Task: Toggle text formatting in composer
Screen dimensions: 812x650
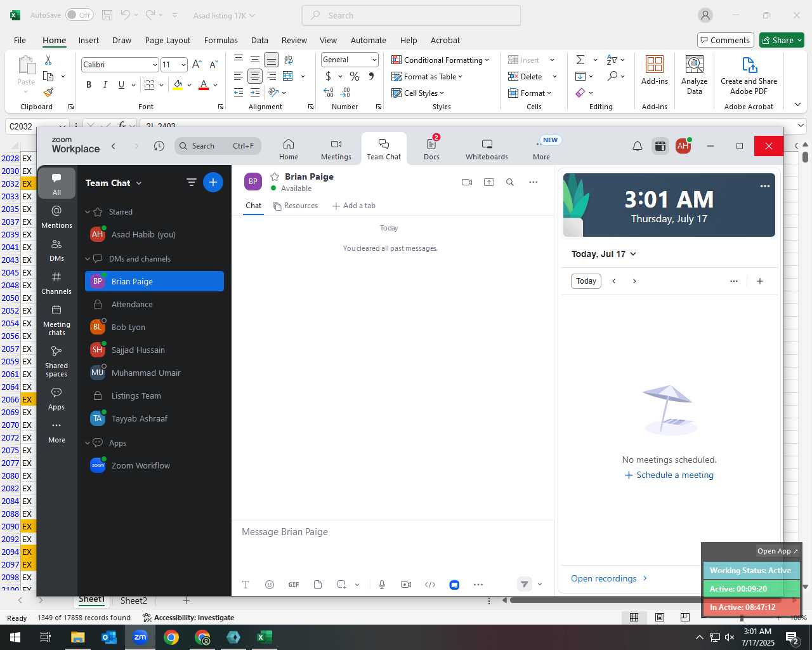Action: tap(246, 585)
